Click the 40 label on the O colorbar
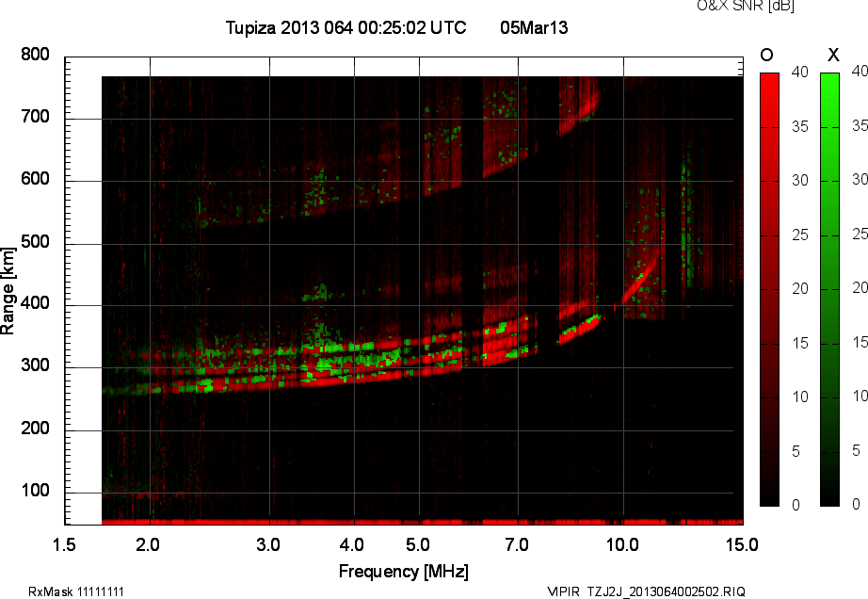The width and height of the screenshot is (868, 599). tap(800, 72)
